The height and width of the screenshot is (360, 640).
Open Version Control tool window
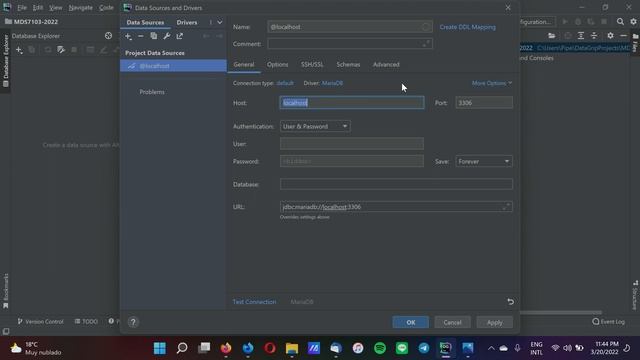40,322
